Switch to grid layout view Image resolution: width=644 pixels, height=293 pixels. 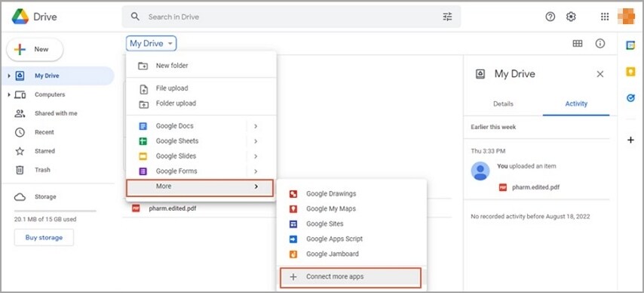578,44
